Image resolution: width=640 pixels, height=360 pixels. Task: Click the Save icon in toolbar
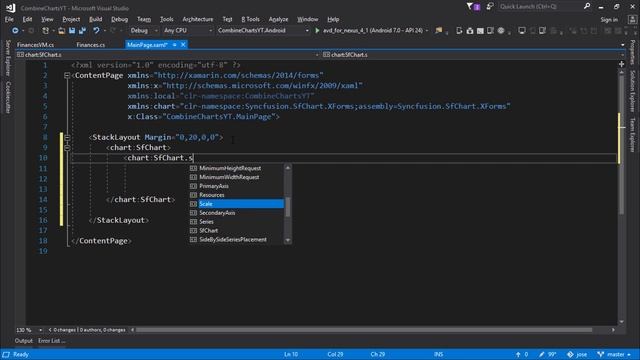72,31
